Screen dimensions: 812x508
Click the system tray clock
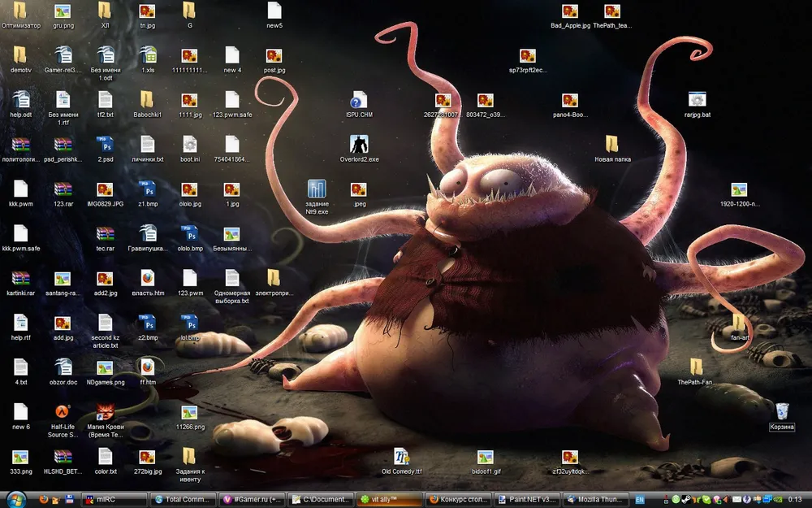pos(795,499)
